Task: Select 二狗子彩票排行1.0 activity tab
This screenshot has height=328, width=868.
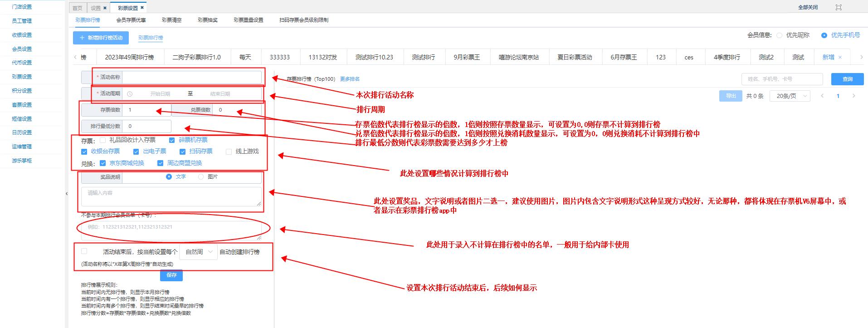Action: pyautogui.click(x=196, y=57)
